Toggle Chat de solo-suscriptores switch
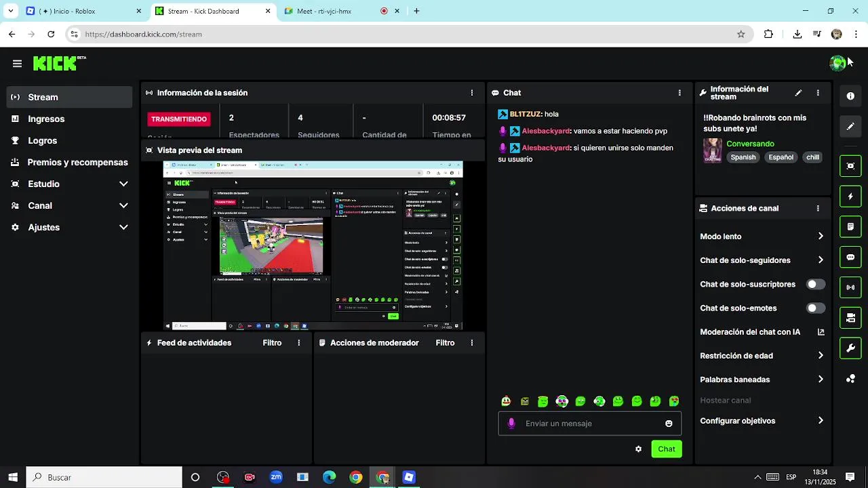The height and width of the screenshot is (488, 868). [816, 285]
